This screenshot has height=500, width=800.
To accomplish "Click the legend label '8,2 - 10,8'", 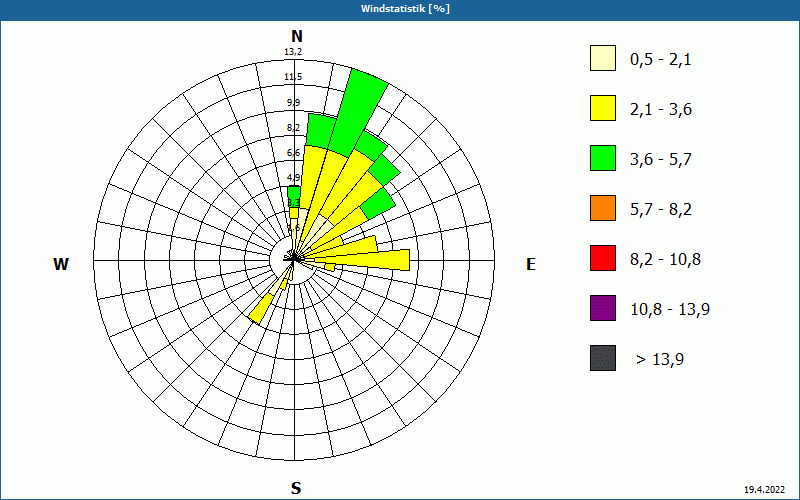I will [665, 260].
